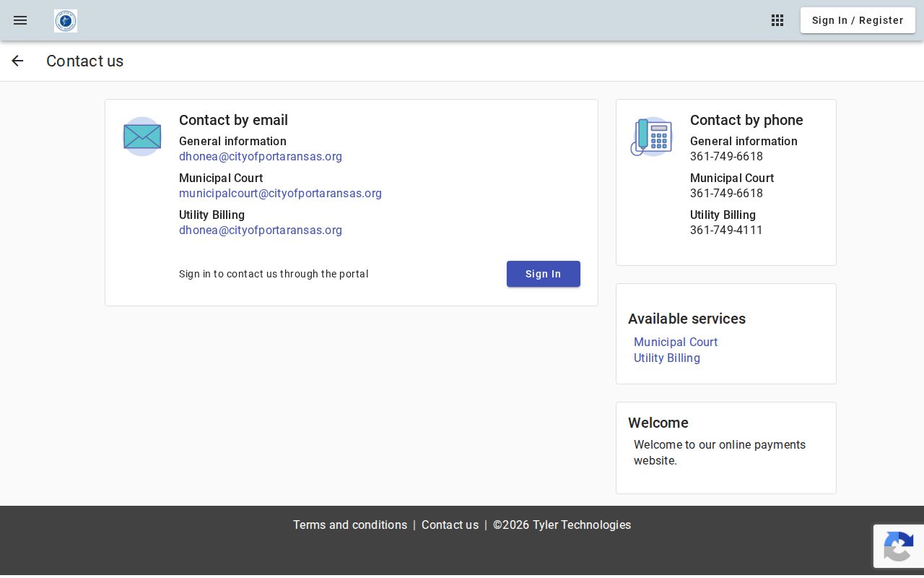
Task: Click Contact by phone heading
Action: (746, 120)
